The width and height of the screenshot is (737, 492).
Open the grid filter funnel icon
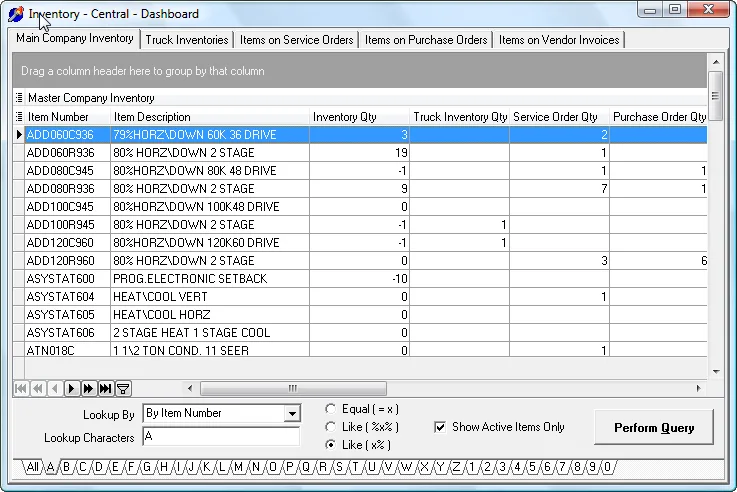[x=123, y=389]
